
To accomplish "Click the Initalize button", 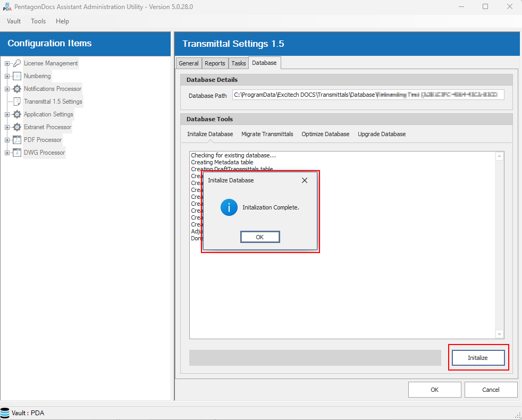I will click(x=477, y=358).
